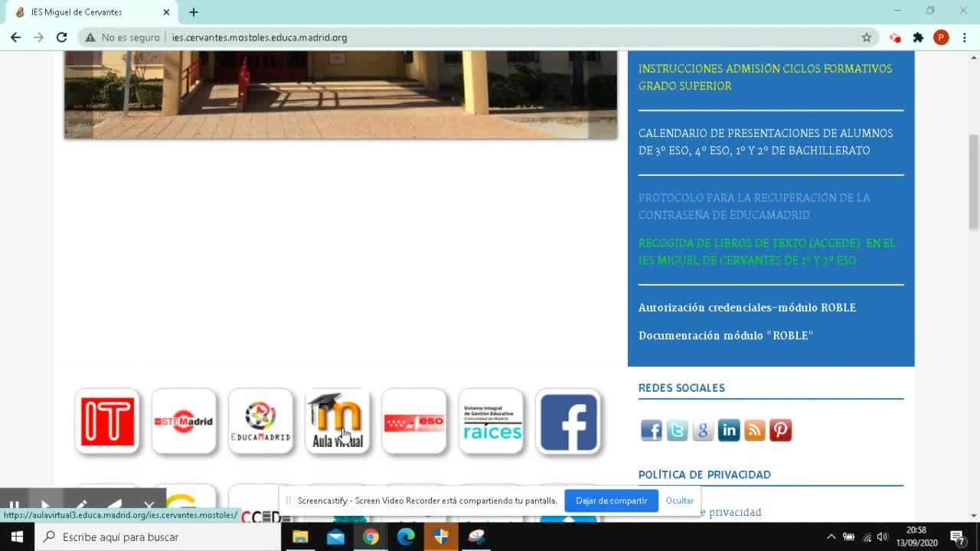Image resolution: width=980 pixels, height=551 pixels.
Task: Click the school entrance banner photo
Action: coord(341,95)
